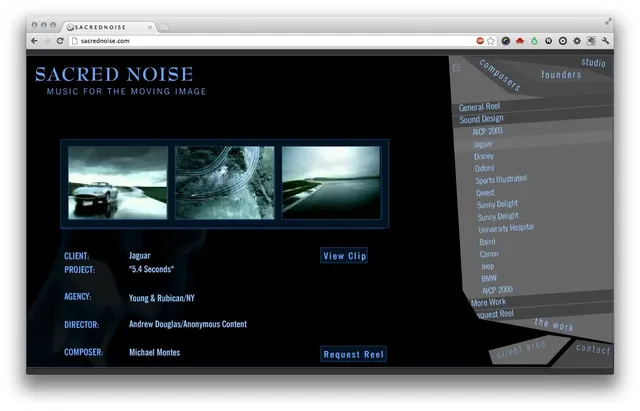This screenshot has width=640, height=411.
Task: Open a new tab with the blank tab button
Action: point(164,27)
